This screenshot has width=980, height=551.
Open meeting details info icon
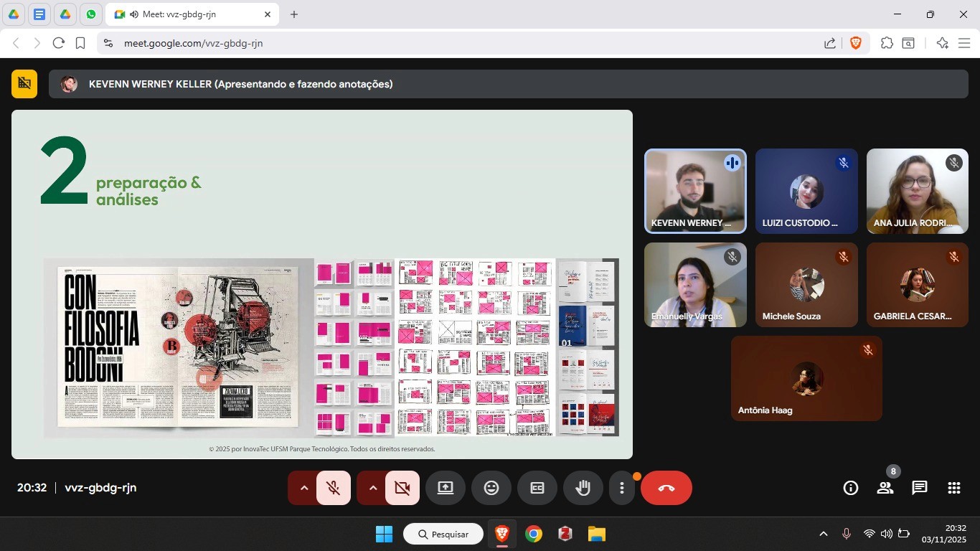click(x=851, y=488)
